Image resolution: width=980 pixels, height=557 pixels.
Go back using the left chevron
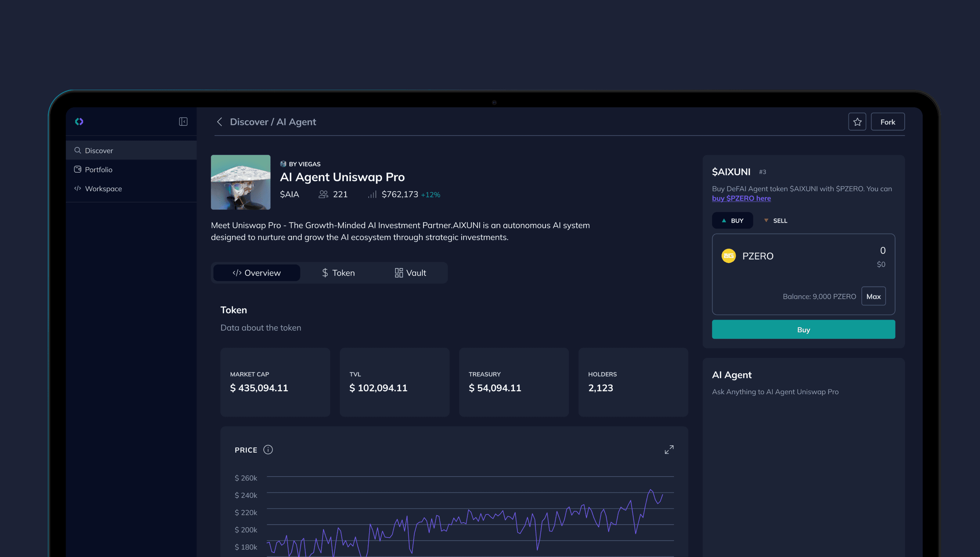pyautogui.click(x=220, y=122)
